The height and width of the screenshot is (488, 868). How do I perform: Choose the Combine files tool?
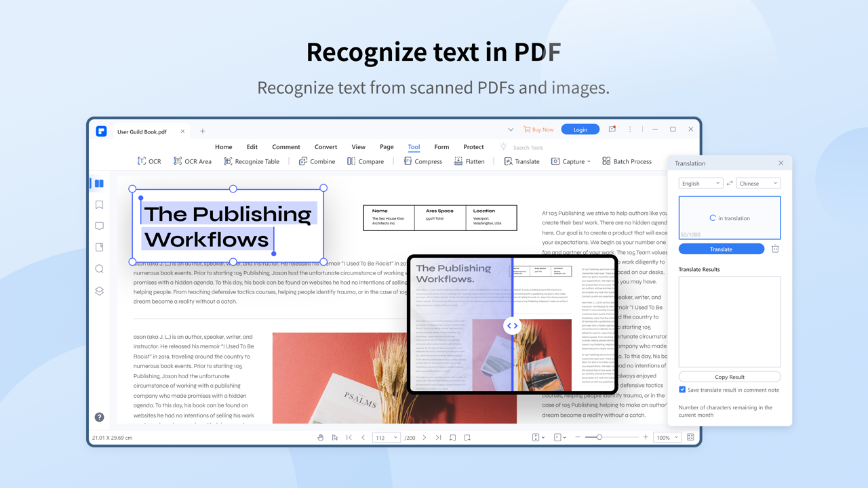click(x=317, y=161)
